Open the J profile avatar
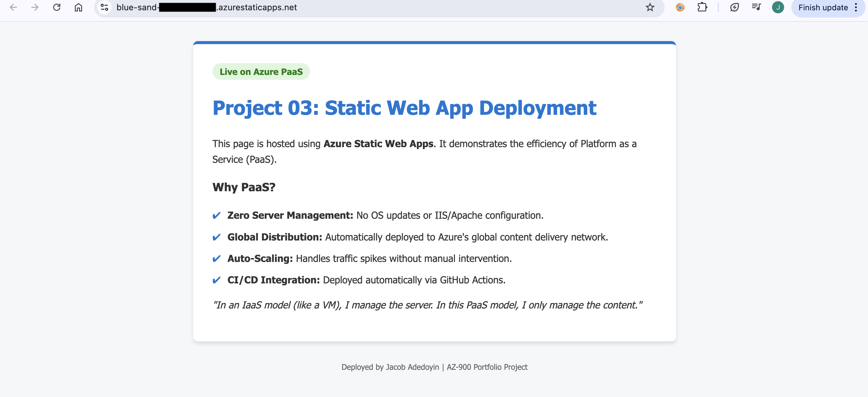Screen dimensions: 868x397 tap(778, 8)
